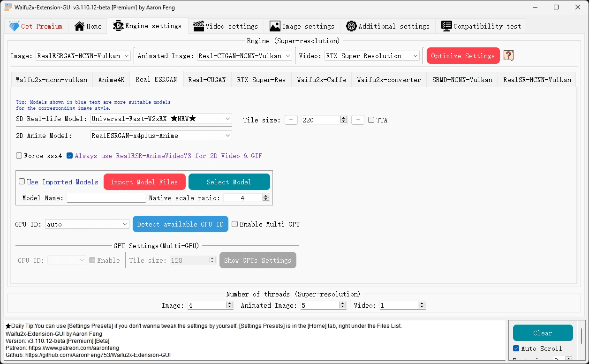Click the plus button to increase tile size
Image resolution: width=589 pixels, height=364 pixels.
click(357, 120)
